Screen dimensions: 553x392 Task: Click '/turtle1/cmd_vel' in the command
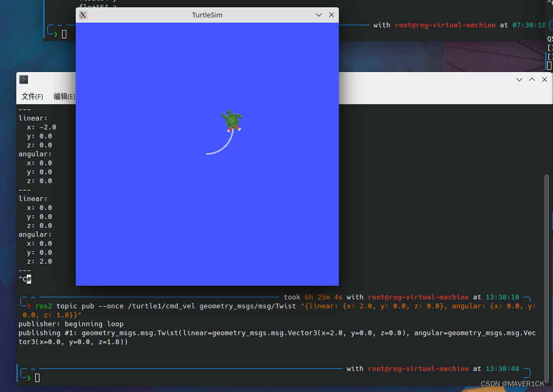pos(161,306)
